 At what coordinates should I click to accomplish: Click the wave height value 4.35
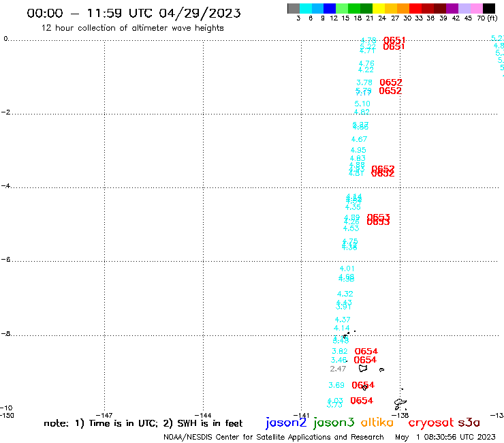[353, 207]
